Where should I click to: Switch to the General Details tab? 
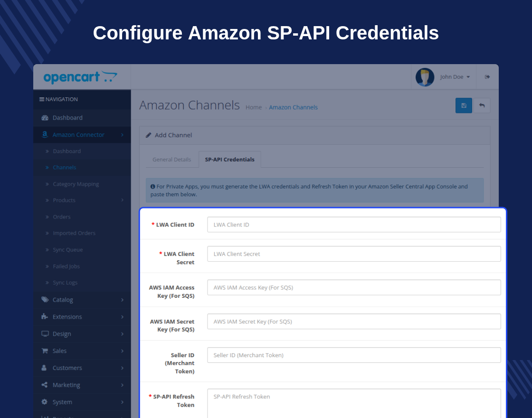(171, 160)
